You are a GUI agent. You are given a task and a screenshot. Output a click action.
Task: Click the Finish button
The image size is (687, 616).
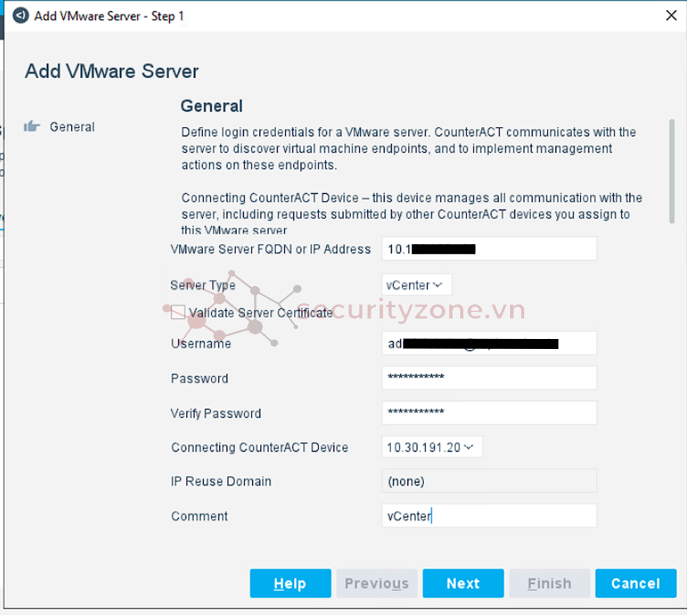tap(550, 583)
